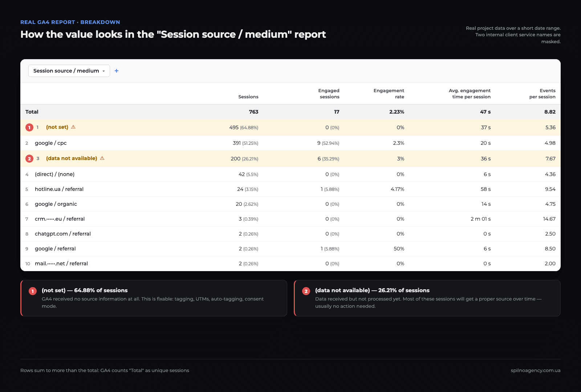Select the crm masked .eu / referral row
Viewport: 581px width, 392px height.
pyautogui.click(x=290, y=219)
